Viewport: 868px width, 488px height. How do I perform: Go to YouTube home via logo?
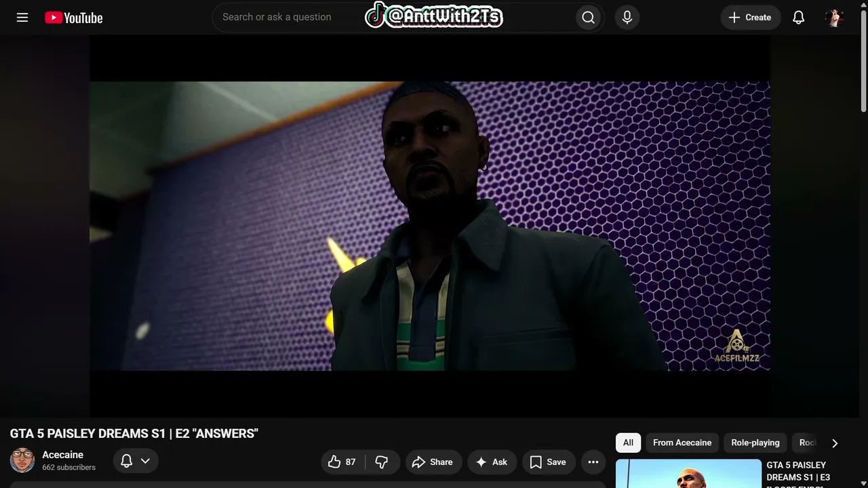click(x=74, y=18)
